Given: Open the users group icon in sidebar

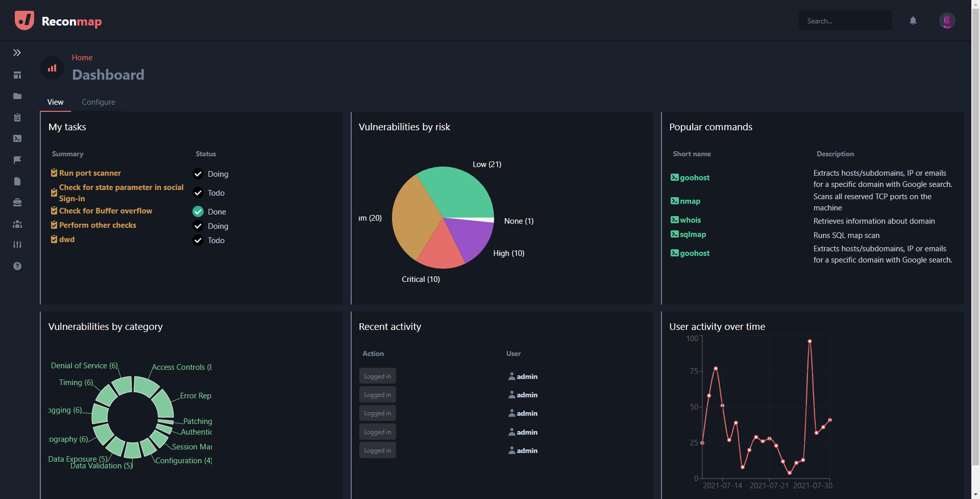Looking at the screenshot, I should coord(17,224).
